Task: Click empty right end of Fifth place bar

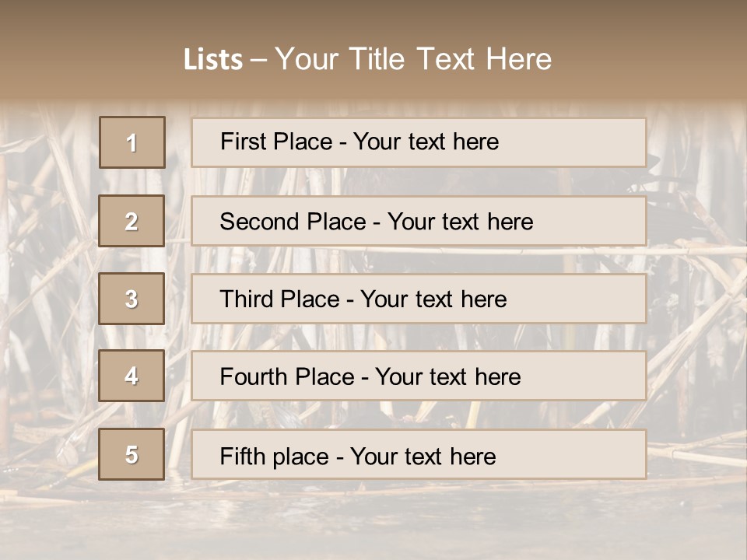Action: [591, 454]
